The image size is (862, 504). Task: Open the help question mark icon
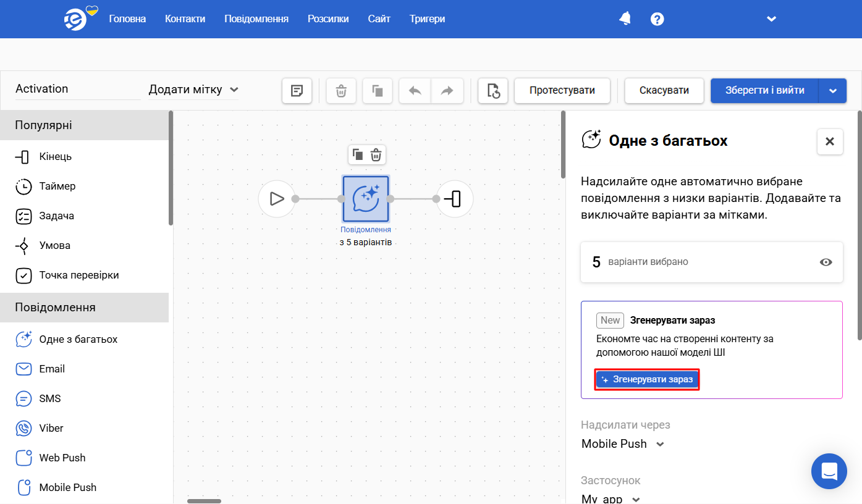point(657,19)
